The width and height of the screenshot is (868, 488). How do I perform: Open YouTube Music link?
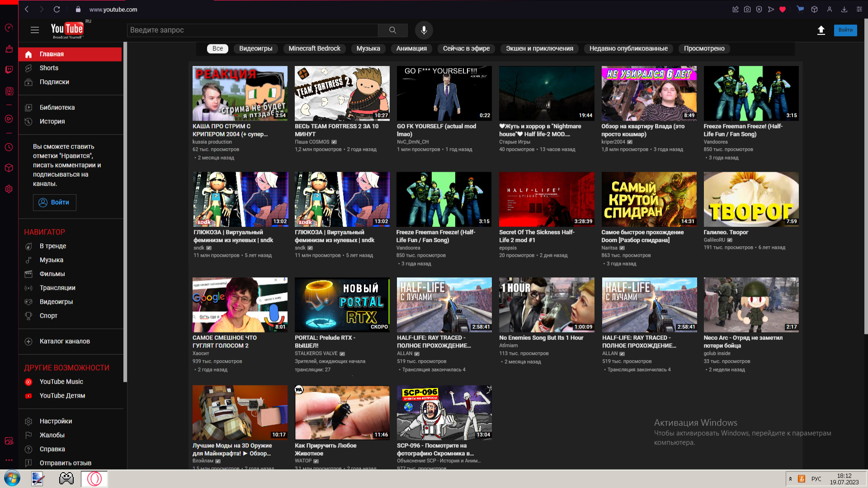pos(61,382)
